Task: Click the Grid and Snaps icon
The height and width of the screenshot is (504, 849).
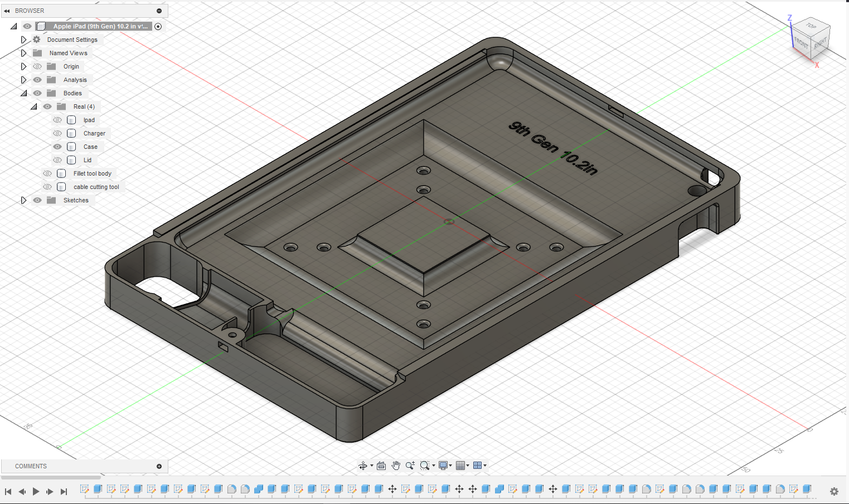Action: point(460,466)
